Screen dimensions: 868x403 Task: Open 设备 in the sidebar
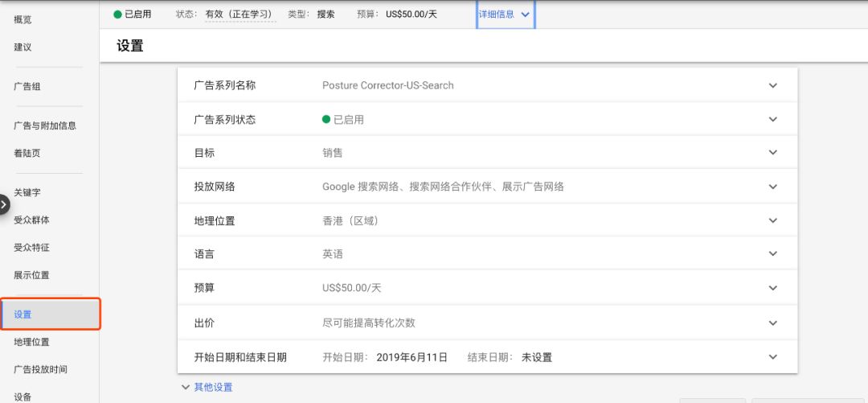tap(23, 397)
